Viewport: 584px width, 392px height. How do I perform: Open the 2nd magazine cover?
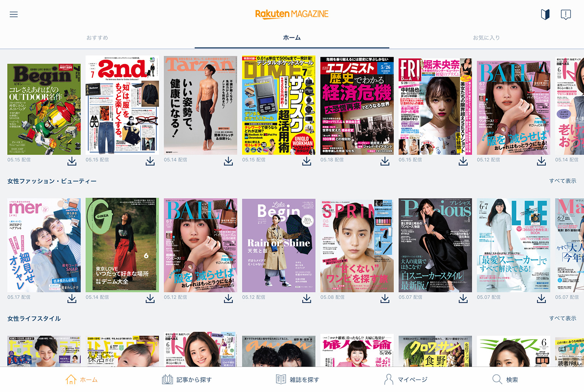122,105
